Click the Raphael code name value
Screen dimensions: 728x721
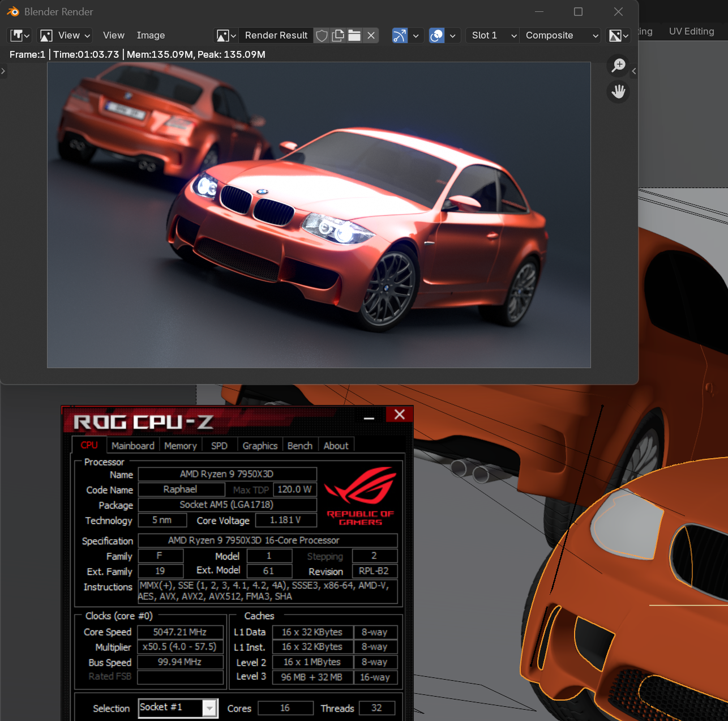(181, 489)
